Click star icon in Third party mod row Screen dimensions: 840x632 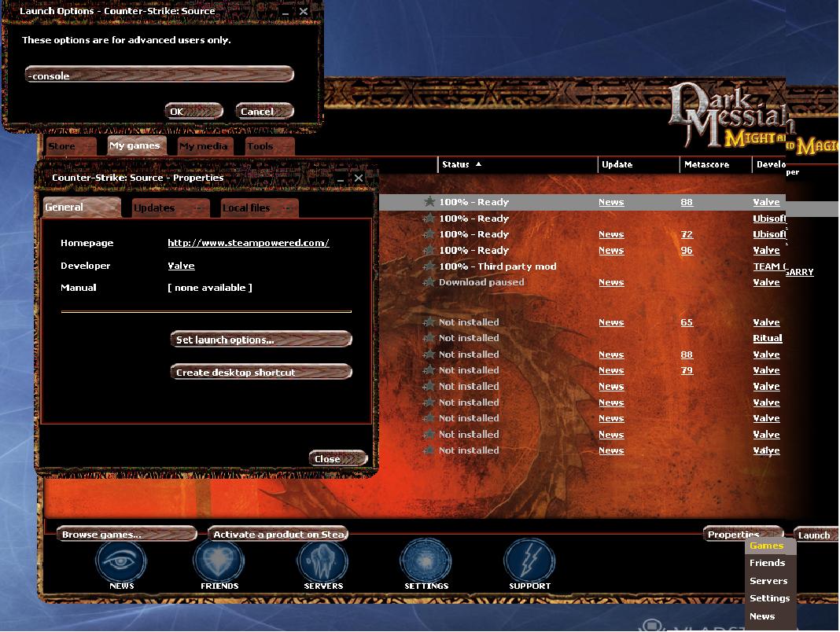click(x=429, y=266)
